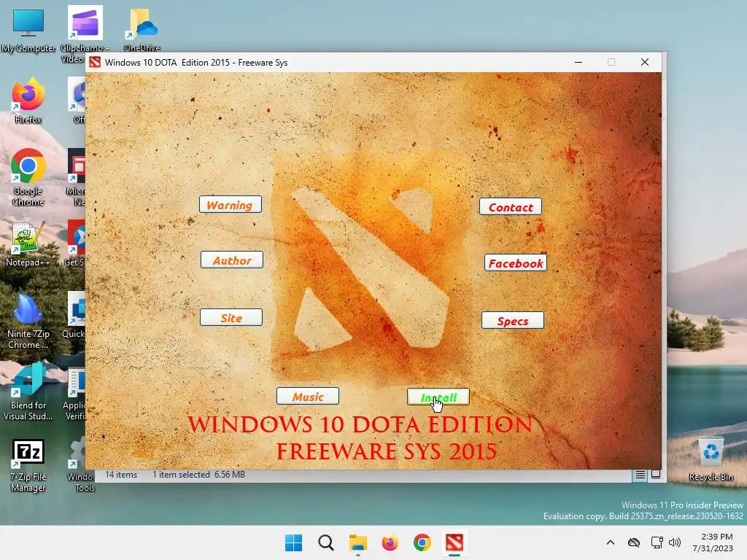Click the OneDrive cloud tray icon

coord(634,542)
